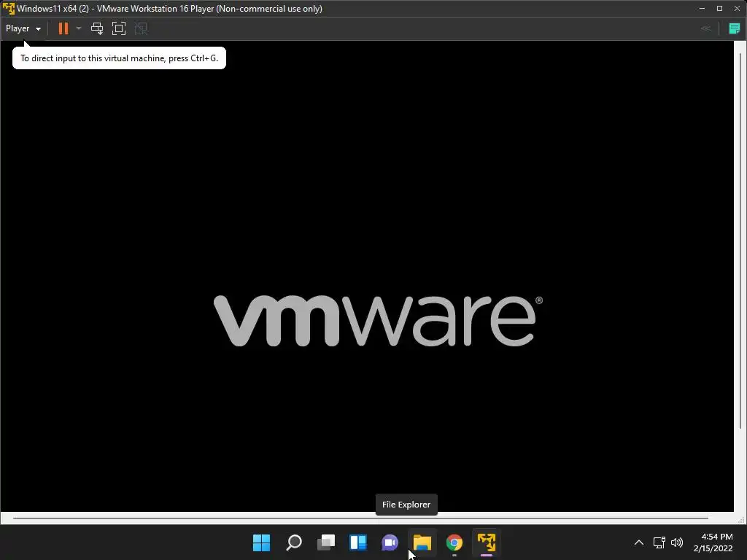The height and width of the screenshot is (560, 747).
Task: Open taskbar Search
Action: click(x=293, y=542)
